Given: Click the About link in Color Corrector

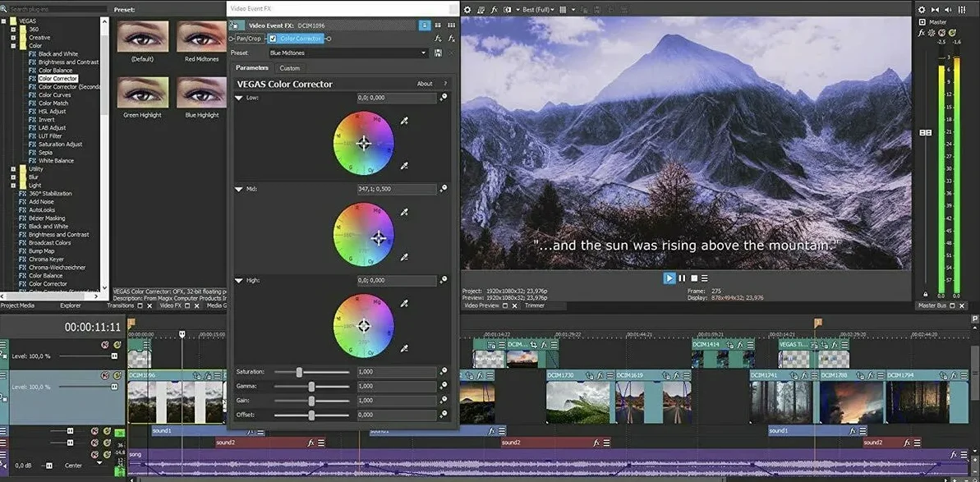Looking at the screenshot, I should coord(425,84).
